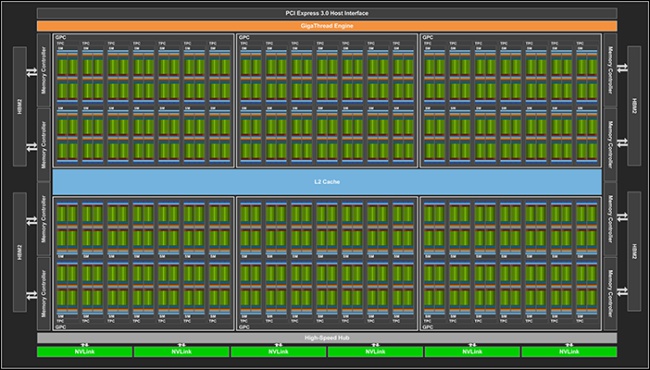Select the orange GigaThread Engine bar
Image resolution: width=650 pixels, height=370 pixels.
[327, 26]
